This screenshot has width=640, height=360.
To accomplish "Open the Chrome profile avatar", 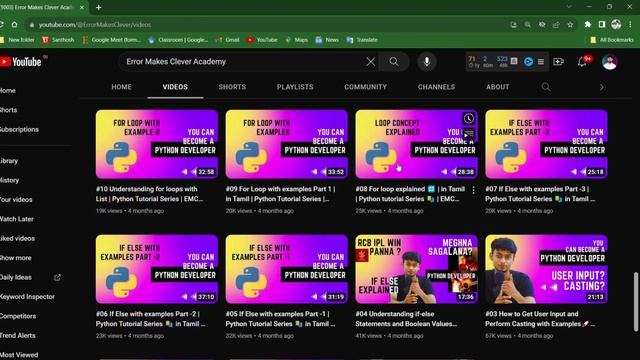I will pyautogui.click(x=616, y=24).
